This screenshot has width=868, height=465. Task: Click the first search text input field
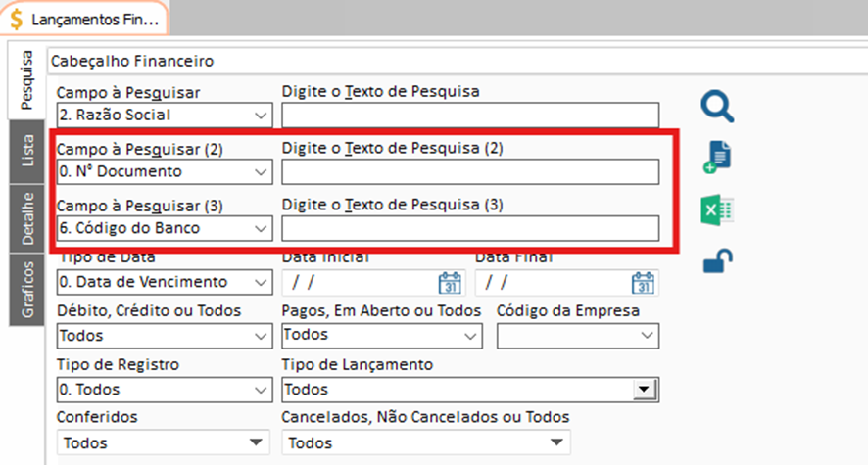click(x=470, y=116)
